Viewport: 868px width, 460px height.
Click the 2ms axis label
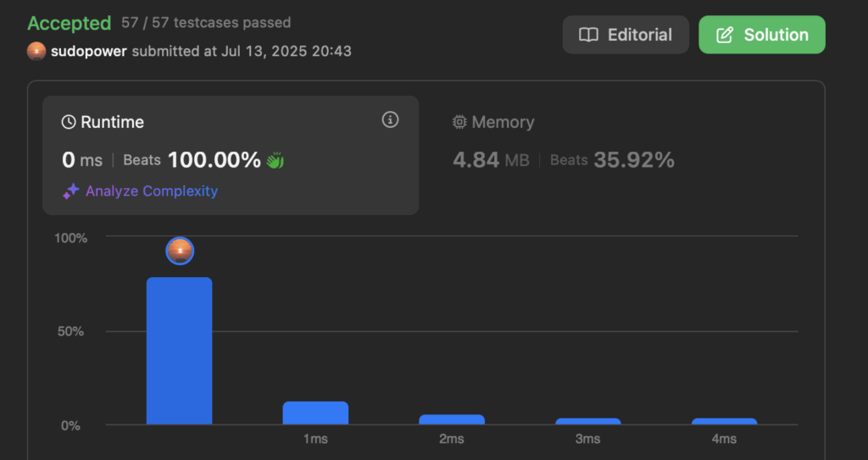point(452,439)
